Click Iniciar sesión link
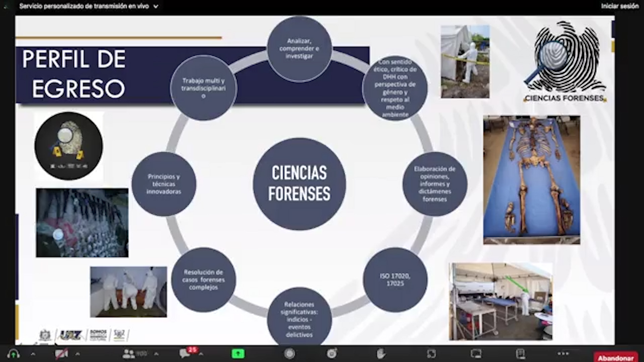 coord(620,6)
